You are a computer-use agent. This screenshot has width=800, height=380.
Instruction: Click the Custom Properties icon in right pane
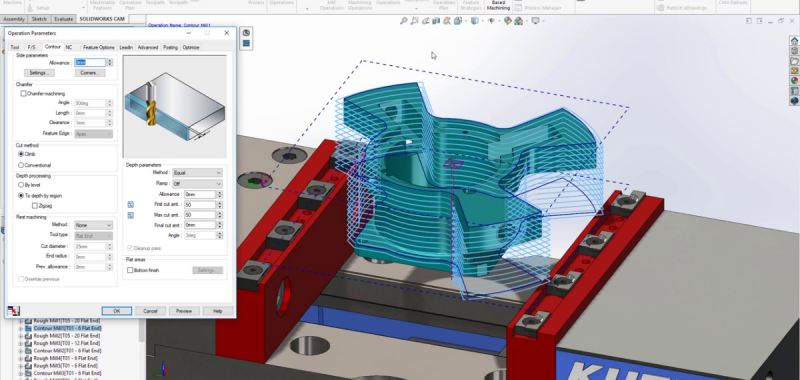click(x=794, y=91)
